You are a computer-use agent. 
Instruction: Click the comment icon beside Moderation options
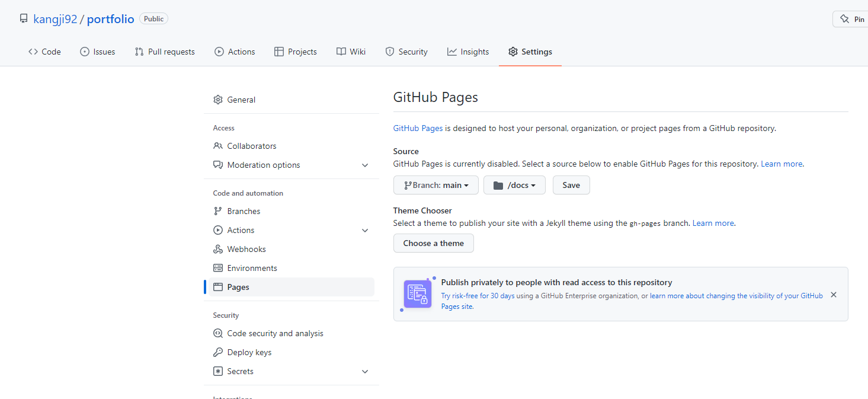218,165
